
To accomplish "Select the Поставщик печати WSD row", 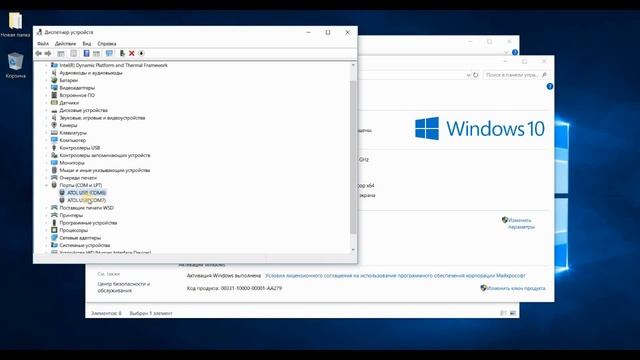I will click(x=87, y=208).
